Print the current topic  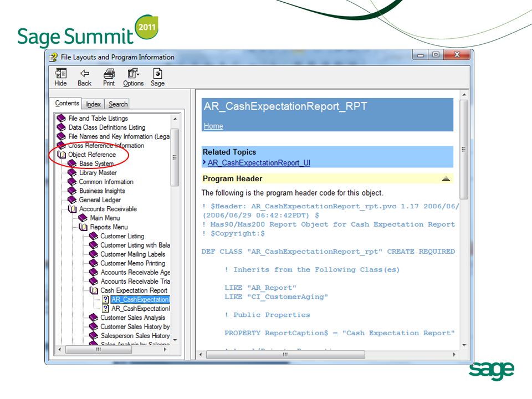click(109, 77)
